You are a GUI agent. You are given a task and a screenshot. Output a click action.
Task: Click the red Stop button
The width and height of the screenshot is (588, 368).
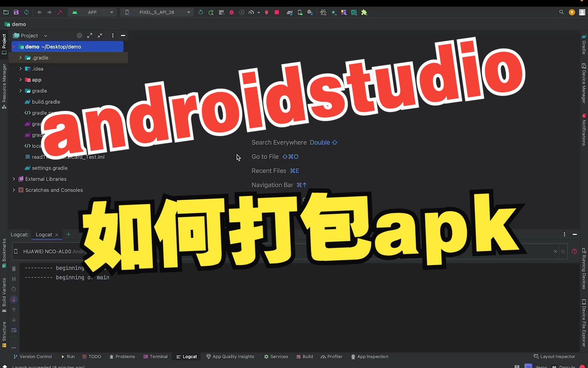pyautogui.click(x=277, y=12)
